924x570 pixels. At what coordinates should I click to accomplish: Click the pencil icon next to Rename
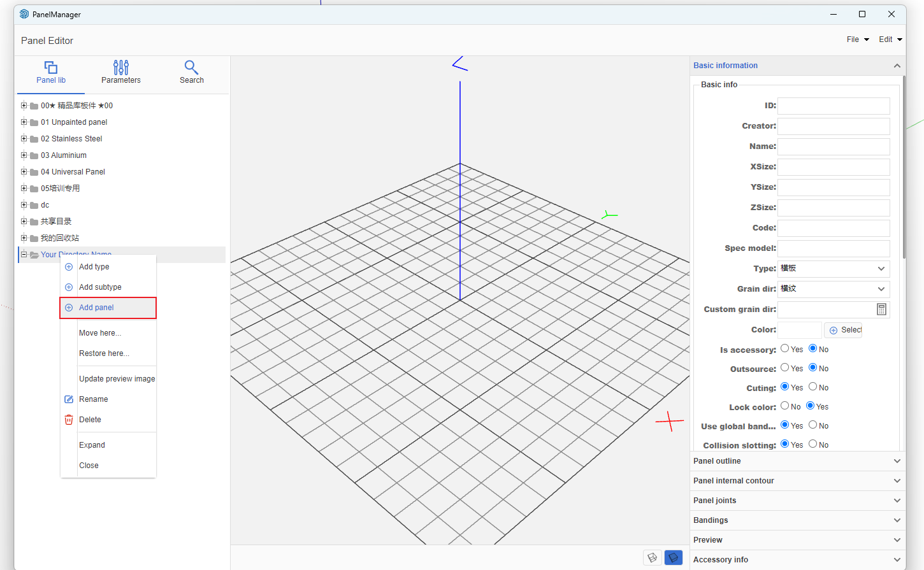coord(69,399)
